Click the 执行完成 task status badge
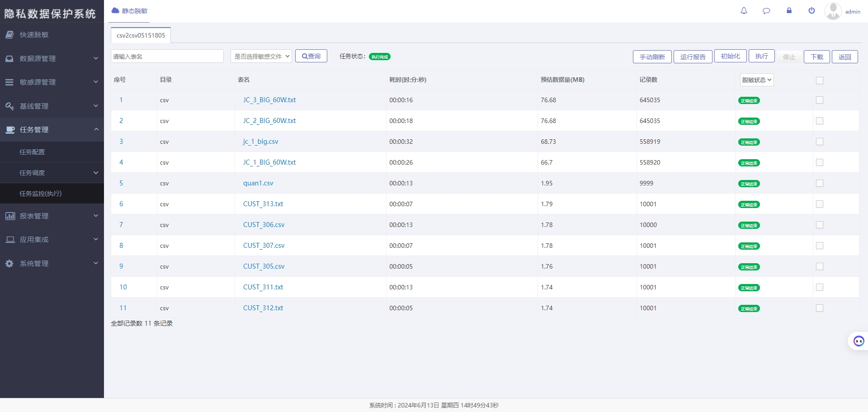This screenshot has height=412, width=868. pyautogui.click(x=380, y=57)
